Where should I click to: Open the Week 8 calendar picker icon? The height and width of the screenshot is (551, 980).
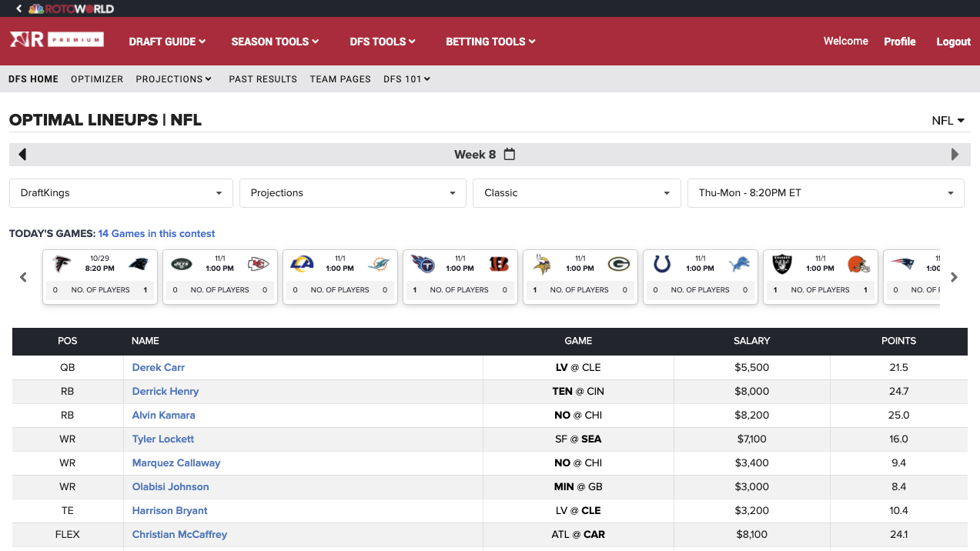click(510, 155)
